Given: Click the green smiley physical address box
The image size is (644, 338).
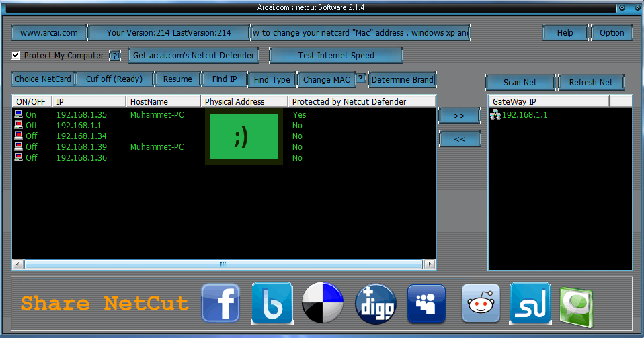Looking at the screenshot, I should click(x=244, y=136).
